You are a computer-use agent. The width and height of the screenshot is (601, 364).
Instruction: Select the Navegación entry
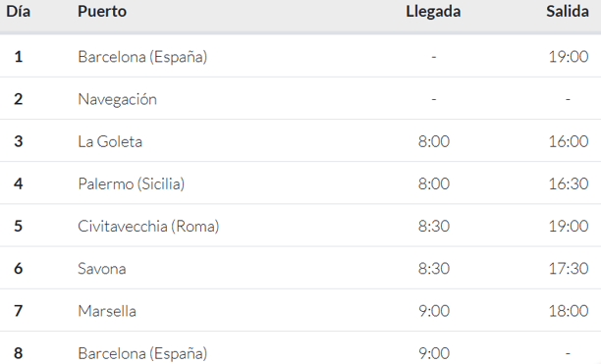[x=117, y=99]
